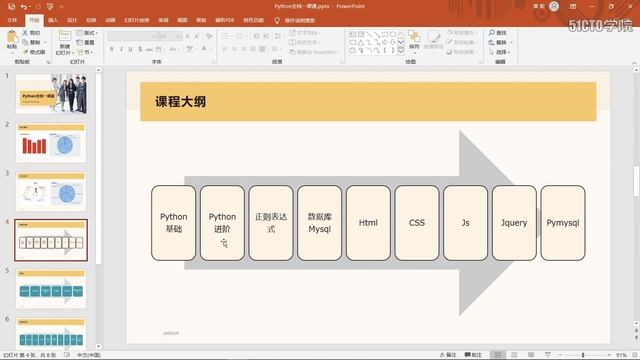Switch to the Transitions ribbon tab
This screenshot has width=640, height=360.
coord(91,20)
